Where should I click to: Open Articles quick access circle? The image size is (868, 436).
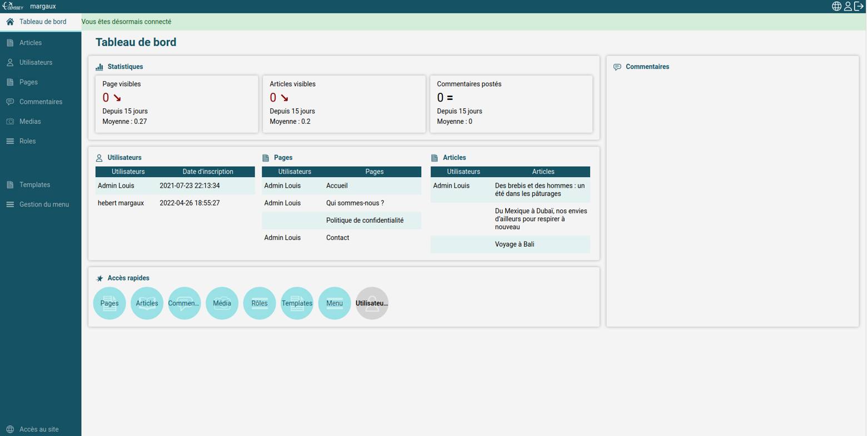tap(147, 303)
